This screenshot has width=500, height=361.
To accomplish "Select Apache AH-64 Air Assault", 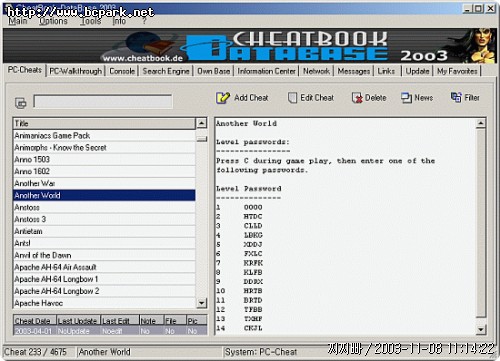I will pyautogui.click(x=104, y=267).
